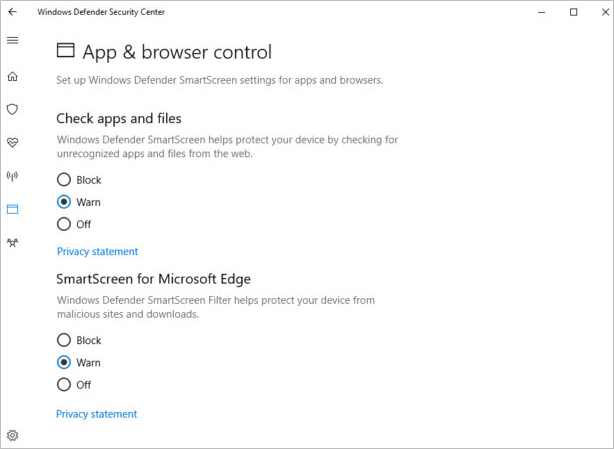Click the App & browser control page heading
The width and height of the screenshot is (614, 449).
[176, 52]
